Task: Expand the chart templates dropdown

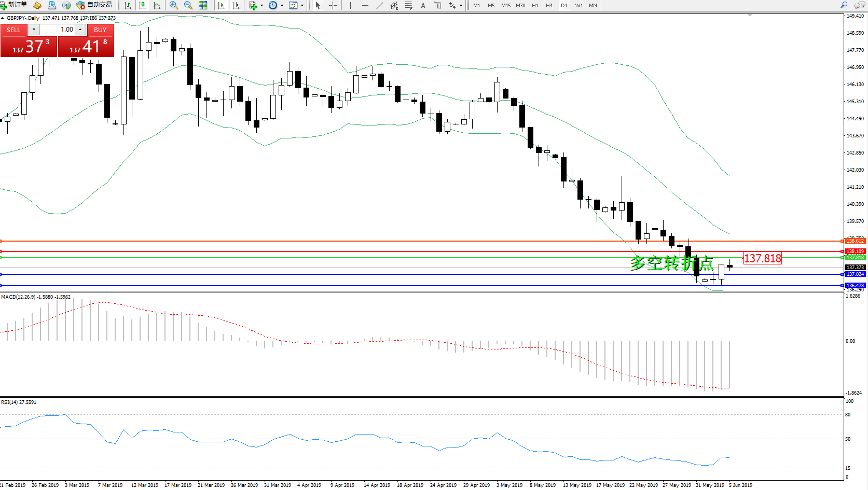Action: [x=302, y=5]
